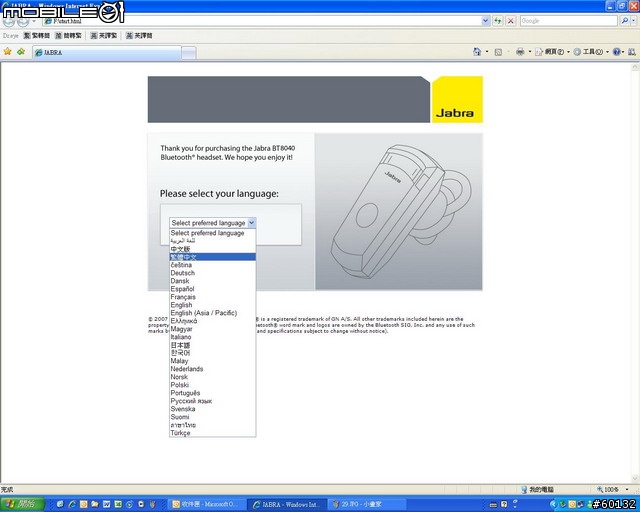Click the Internet Explorer quick launch icon
This screenshot has height=512, width=640.
[72, 505]
